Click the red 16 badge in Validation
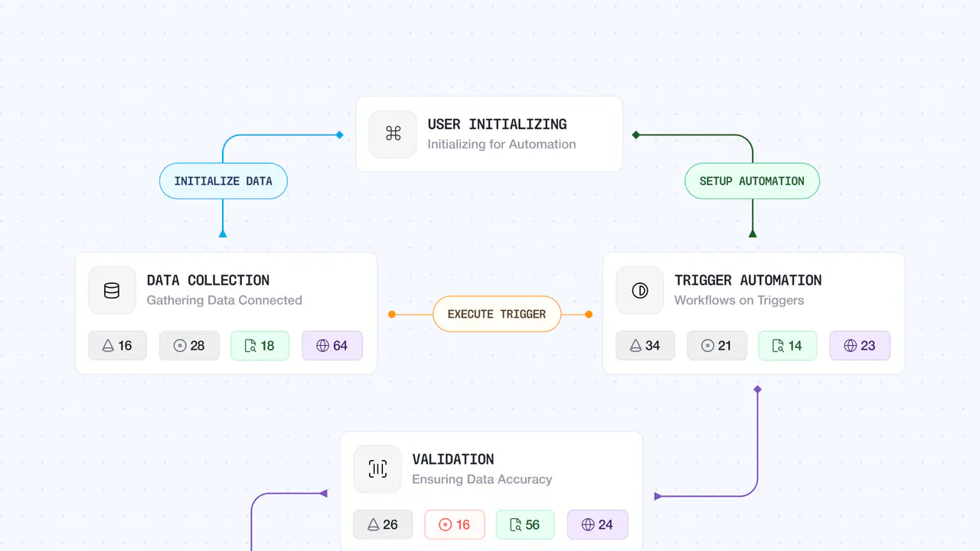This screenshot has width=980, height=551. tap(455, 524)
